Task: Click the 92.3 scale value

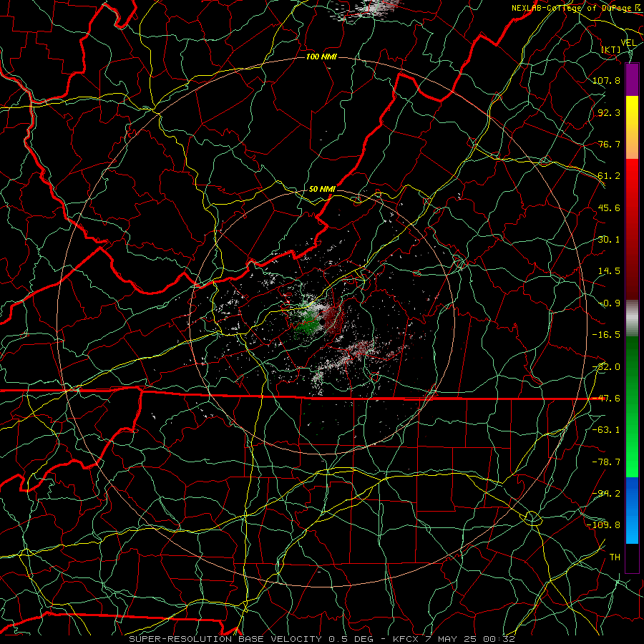Action: click(x=609, y=112)
